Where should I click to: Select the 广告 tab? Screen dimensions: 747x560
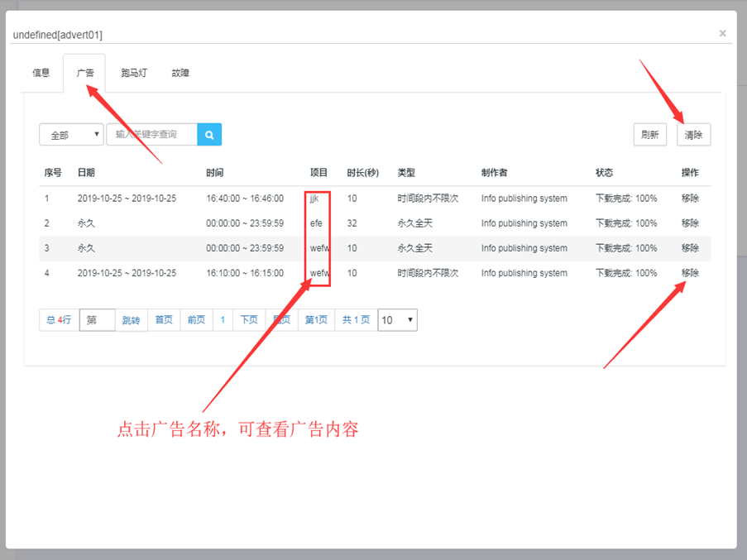pos(85,73)
